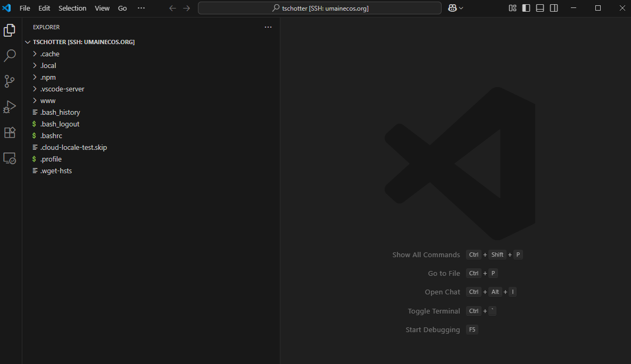Click the Show All Commands hint
The width and height of the screenshot is (631, 364).
click(426, 255)
